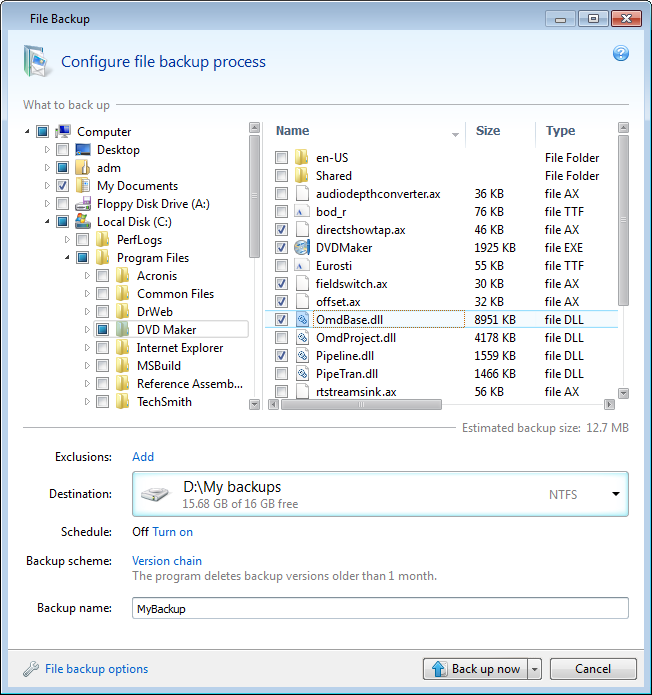Click the Pipeline.dll file icon
The image size is (652, 695).
[302, 355]
